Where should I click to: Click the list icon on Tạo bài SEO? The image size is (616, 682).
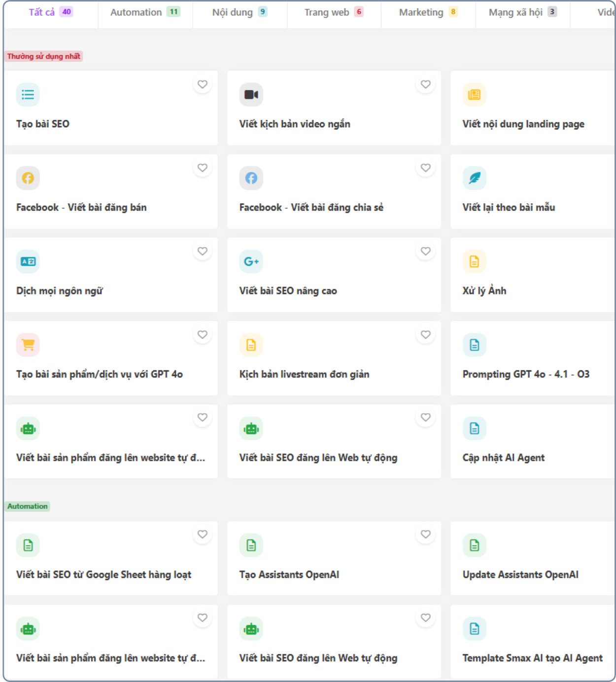(28, 95)
